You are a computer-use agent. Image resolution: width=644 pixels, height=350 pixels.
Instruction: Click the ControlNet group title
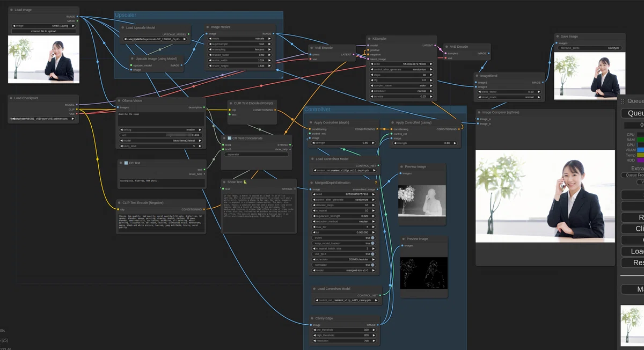[x=317, y=110]
